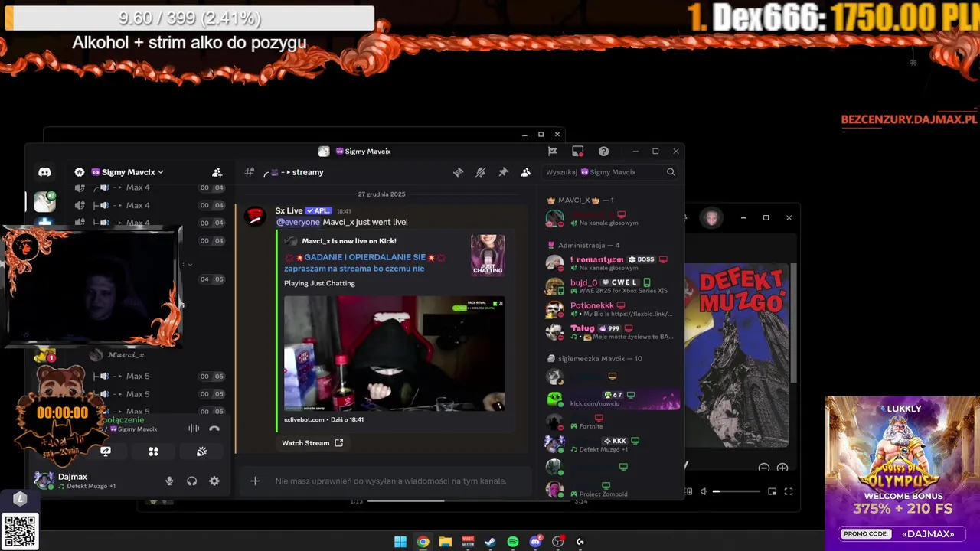
Task: Open member ! romantyzm in list
Action: click(x=611, y=263)
